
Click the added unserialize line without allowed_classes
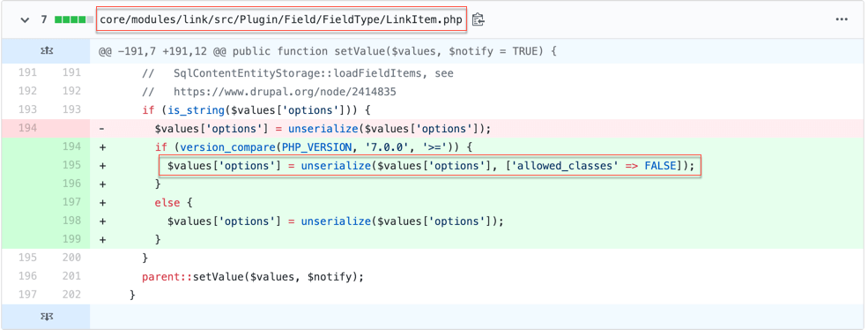(x=336, y=221)
